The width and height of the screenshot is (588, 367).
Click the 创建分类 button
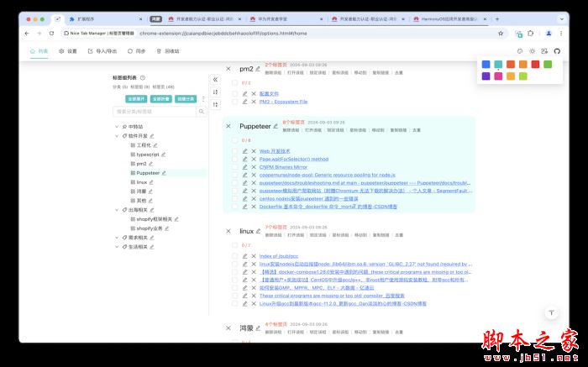tap(186, 99)
